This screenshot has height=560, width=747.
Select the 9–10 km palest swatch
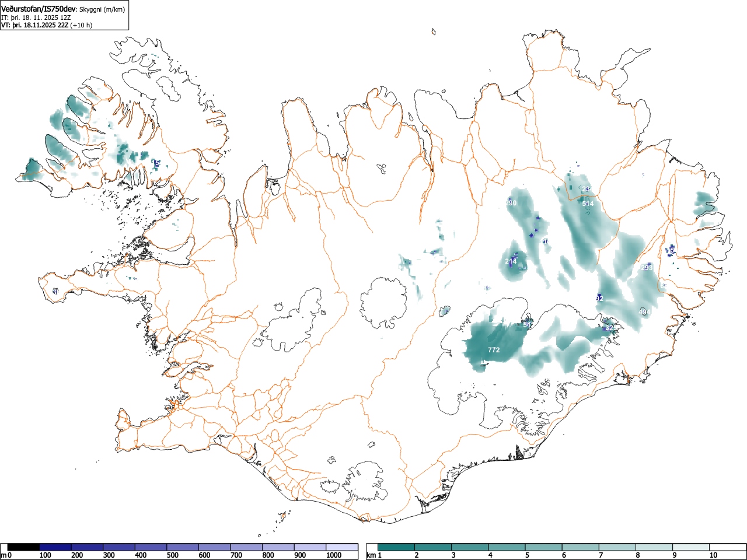(690, 547)
